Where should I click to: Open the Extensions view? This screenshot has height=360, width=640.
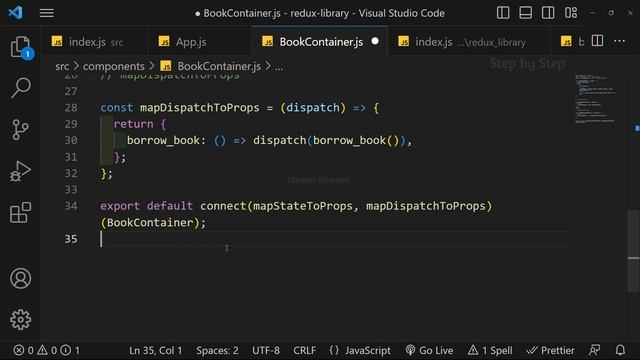pos(20,213)
